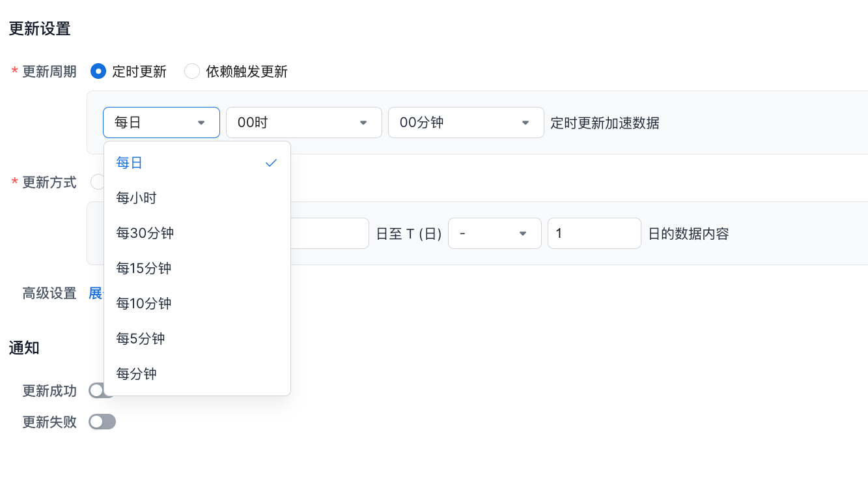Expand the minus sign offset dropdown
Image resolution: width=868 pixels, height=477 pixels.
[x=494, y=233]
